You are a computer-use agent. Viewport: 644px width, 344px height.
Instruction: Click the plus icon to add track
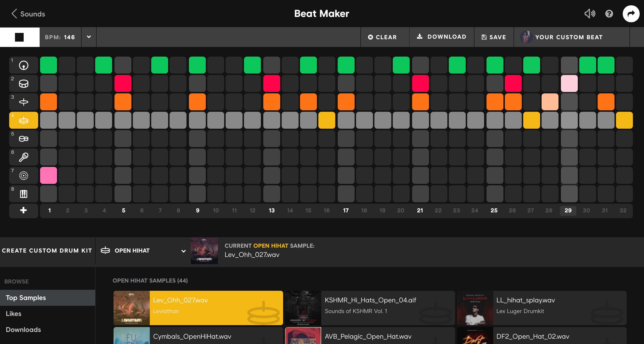(x=23, y=210)
